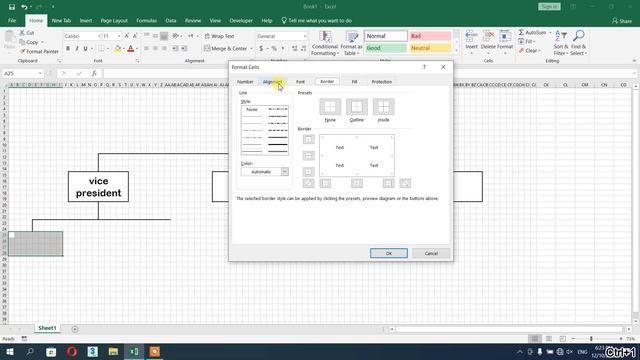Viewport: 640px width, 360px height.
Task: Click AutoSum sigma icon
Action: 521,32
